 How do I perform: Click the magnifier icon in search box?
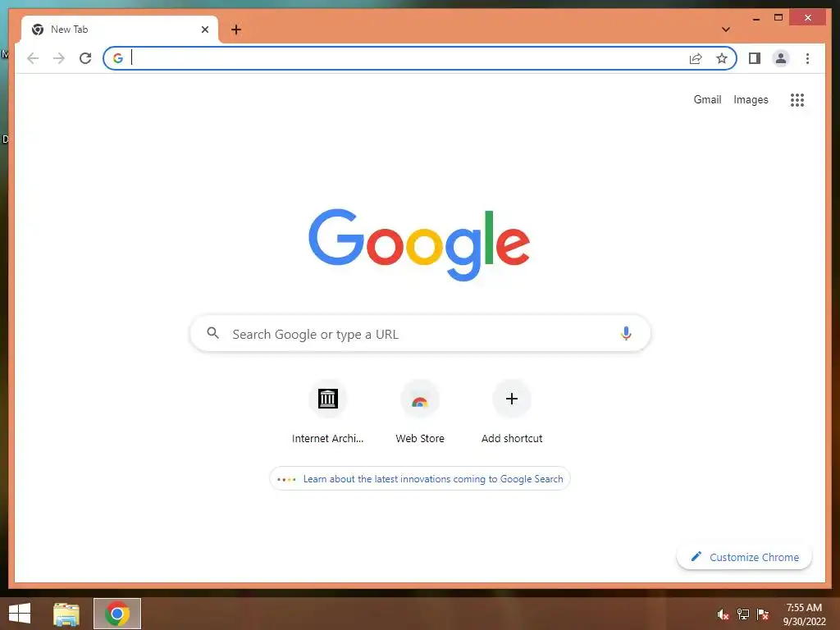(x=212, y=333)
